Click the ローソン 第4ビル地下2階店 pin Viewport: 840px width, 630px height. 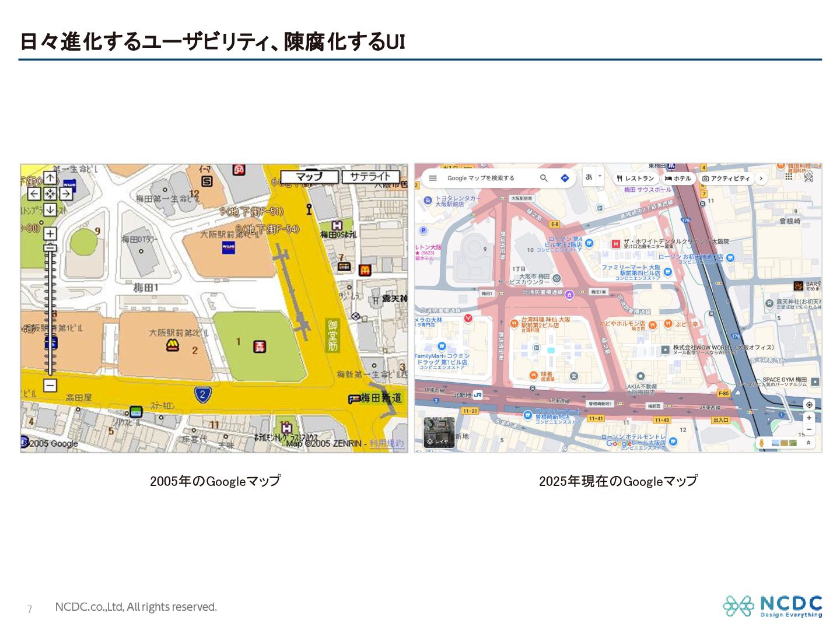pos(589,243)
